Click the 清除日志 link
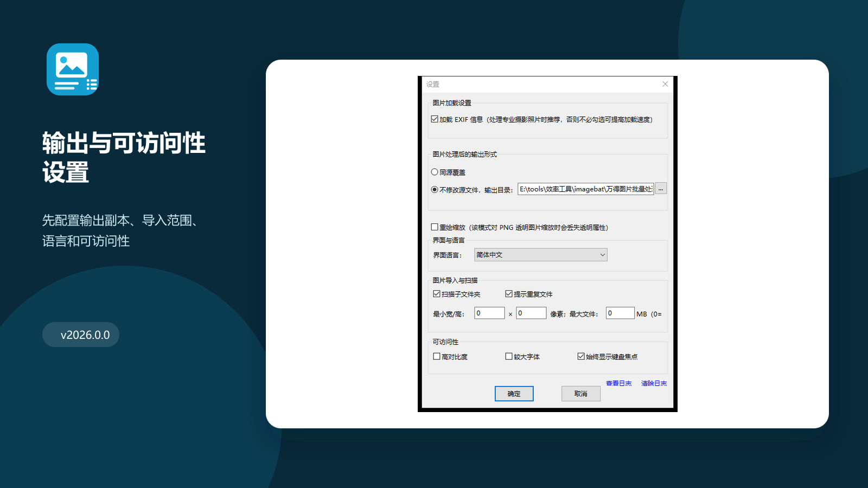This screenshot has height=488, width=868. (x=654, y=383)
